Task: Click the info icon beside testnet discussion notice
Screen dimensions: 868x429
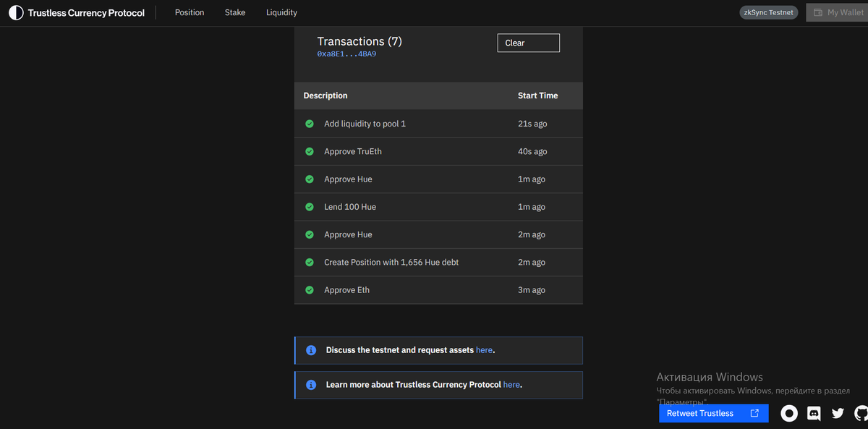Action: click(x=311, y=349)
